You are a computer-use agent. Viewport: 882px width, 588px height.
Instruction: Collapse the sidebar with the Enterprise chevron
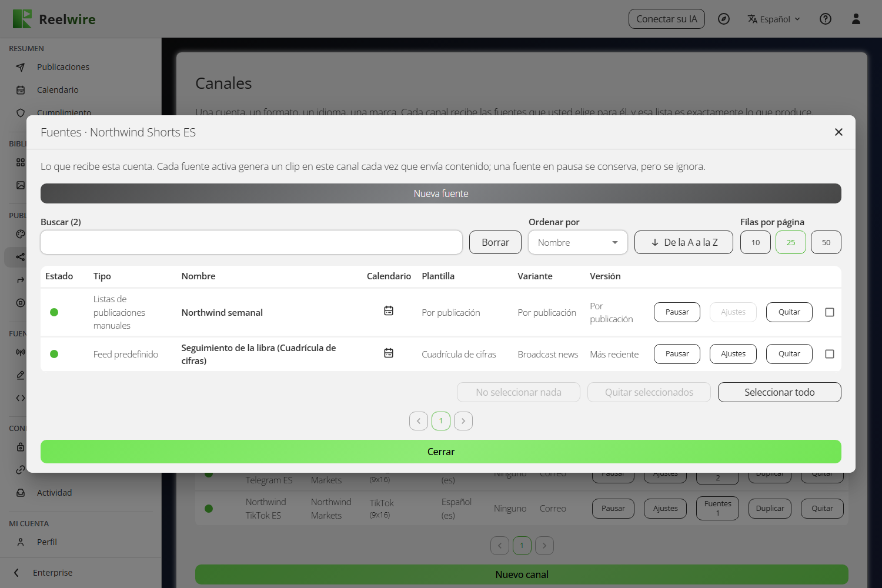(x=16, y=573)
